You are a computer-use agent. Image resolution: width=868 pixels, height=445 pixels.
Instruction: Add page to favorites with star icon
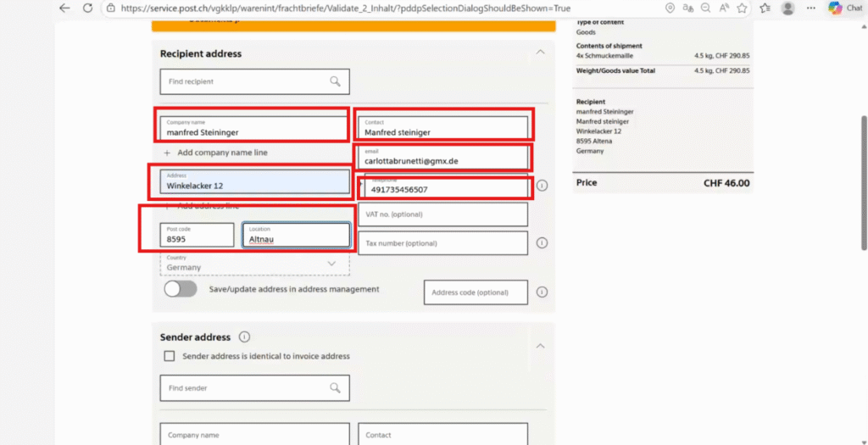click(x=741, y=8)
